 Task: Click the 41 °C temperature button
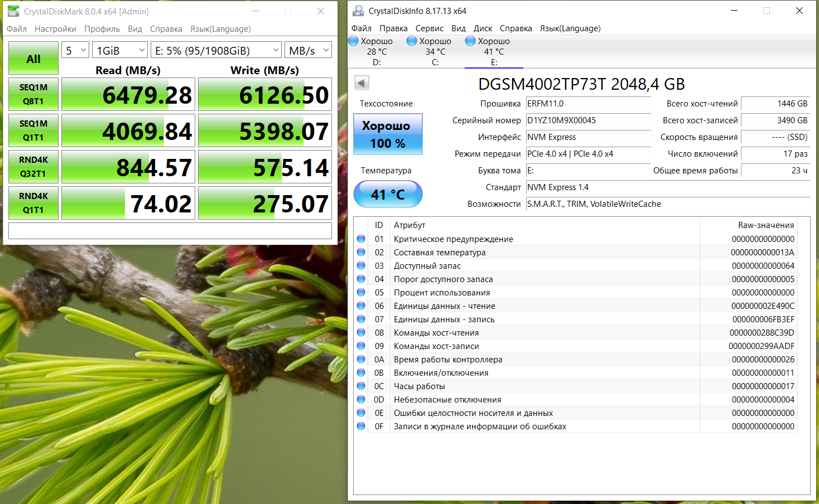point(388,194)
